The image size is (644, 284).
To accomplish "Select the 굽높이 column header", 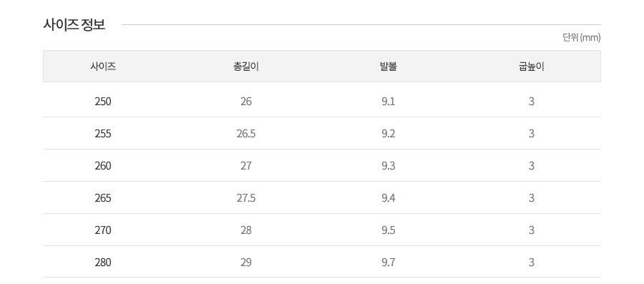I will (x=532, y=67).
